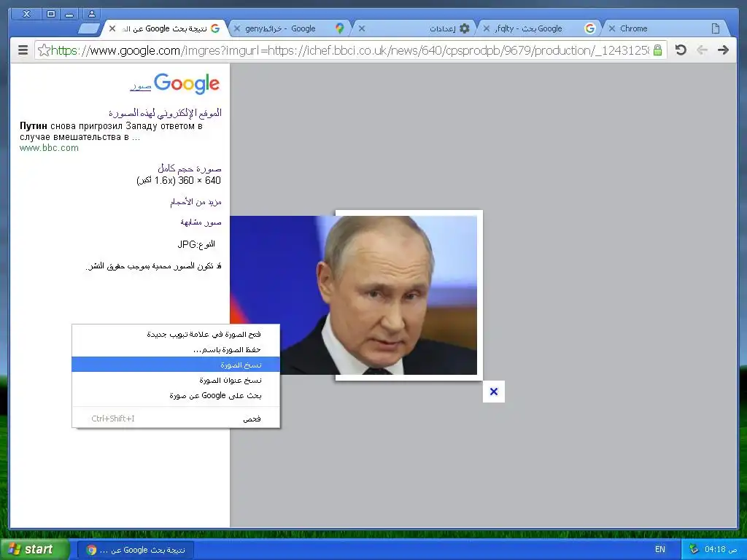Click the taskbar clock 04:18
The image size is (747, 560).
pos(721,550)
